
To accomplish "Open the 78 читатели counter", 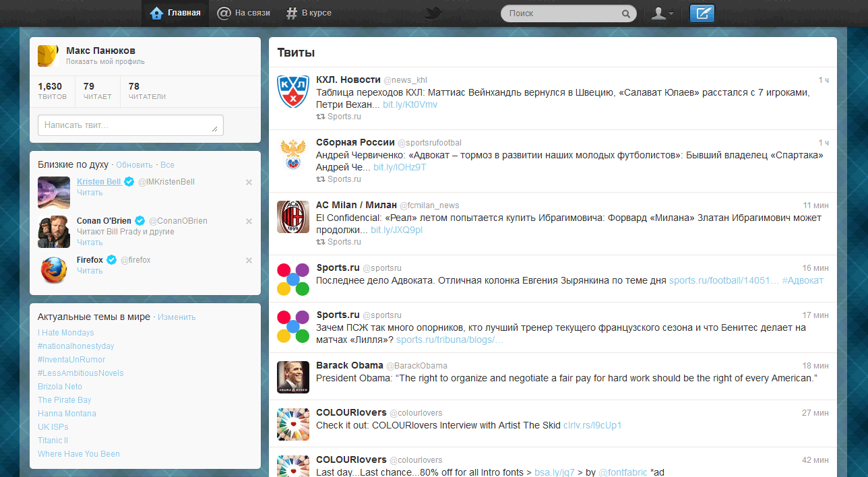I will pyautogui.click(x=147, y=91).
